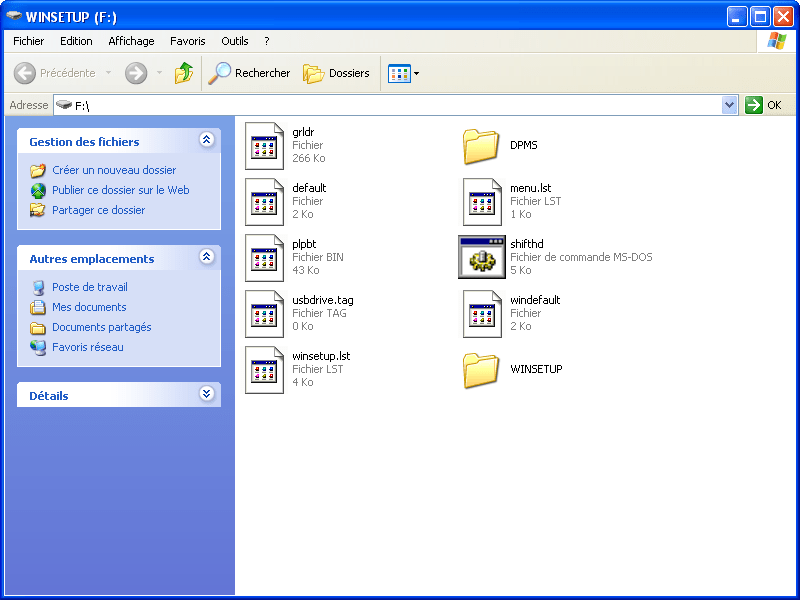This screenshot has width=800, height=600.
Task: Open the Forward history dropdown arrow
Action: 159,73
